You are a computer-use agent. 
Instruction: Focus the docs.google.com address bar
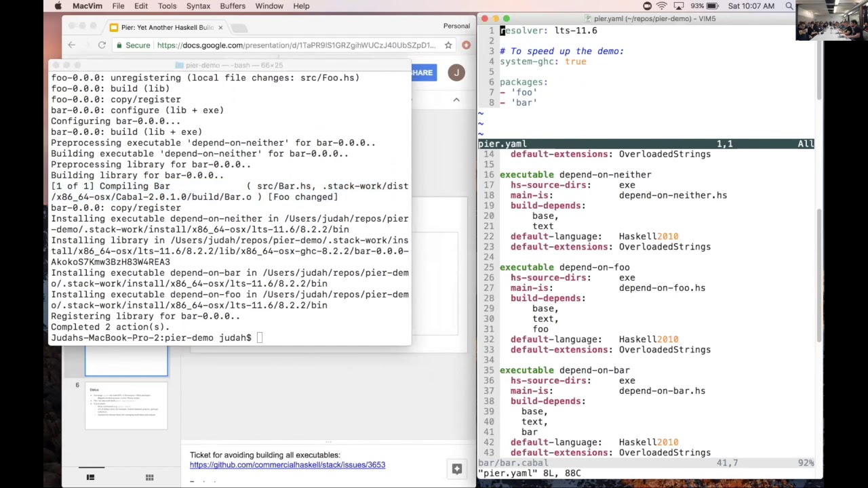296,45
